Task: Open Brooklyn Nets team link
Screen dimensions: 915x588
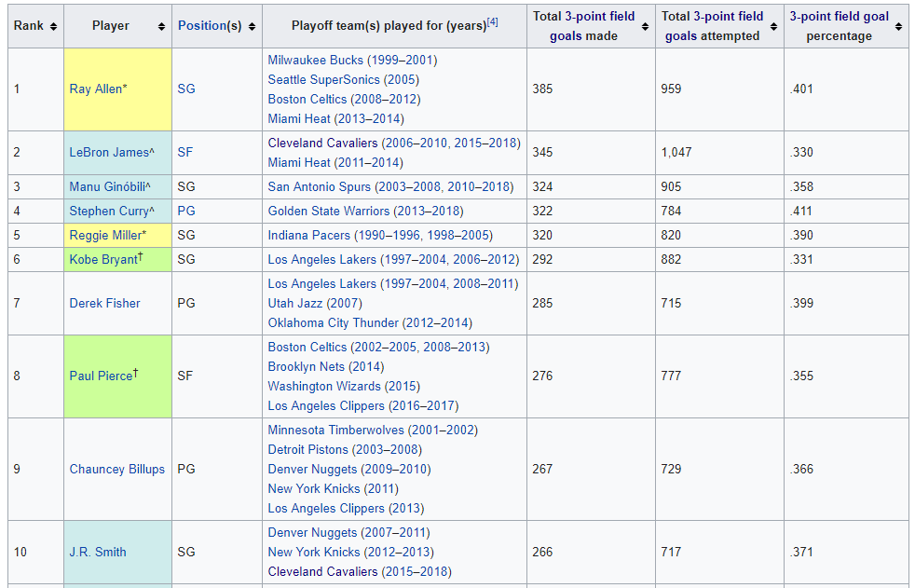Action: tap(307, 367)
